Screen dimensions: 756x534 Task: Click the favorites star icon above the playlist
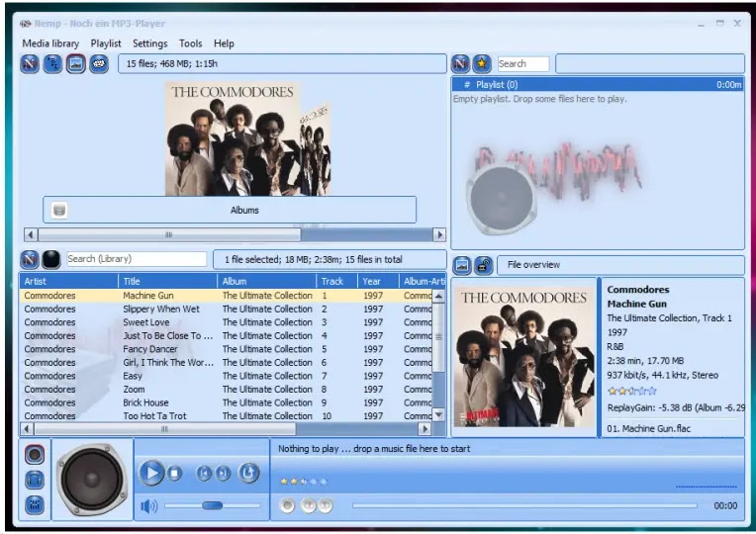click(482, 63)
